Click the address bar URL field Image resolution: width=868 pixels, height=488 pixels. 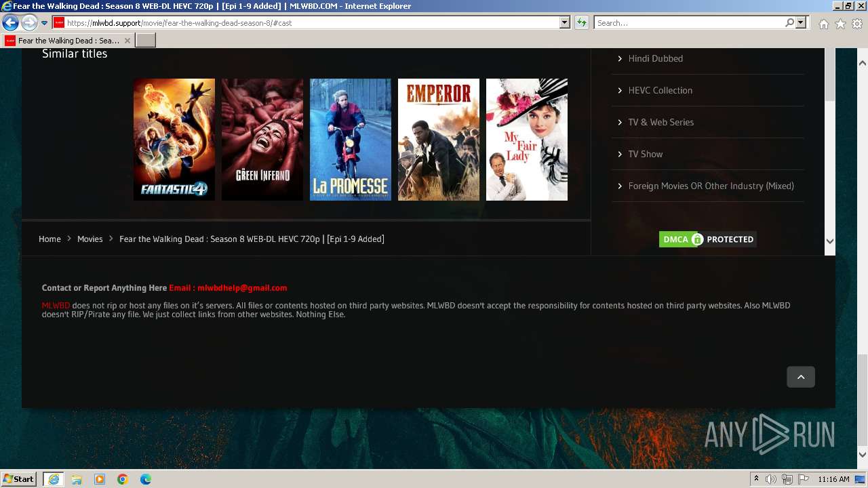[305, 23]
